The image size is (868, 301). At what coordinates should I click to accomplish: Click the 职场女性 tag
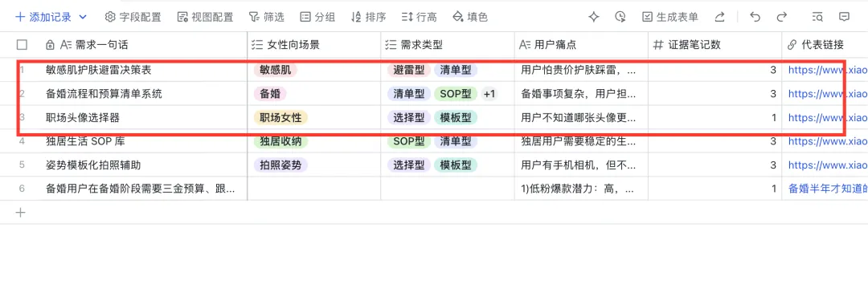(x=280, y=117)
